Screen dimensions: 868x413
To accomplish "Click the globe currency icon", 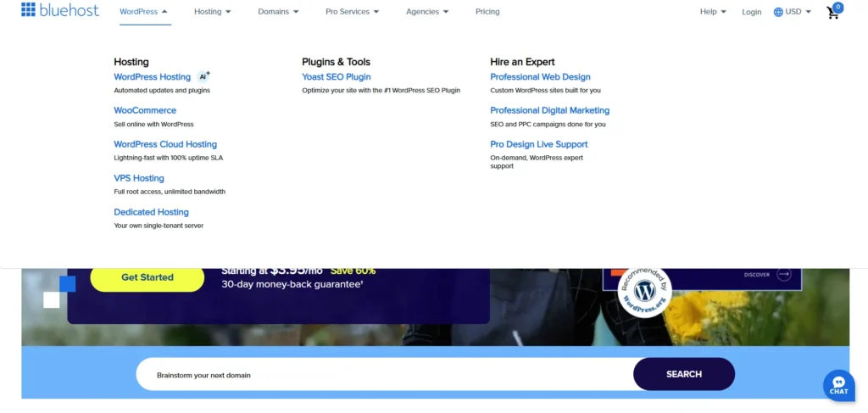I will point(778,12).
